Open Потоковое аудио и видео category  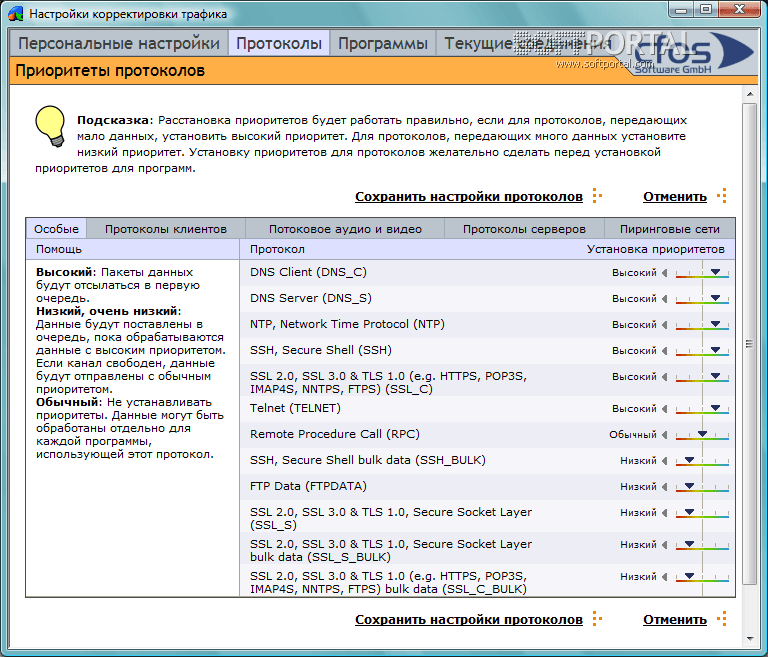345,229
